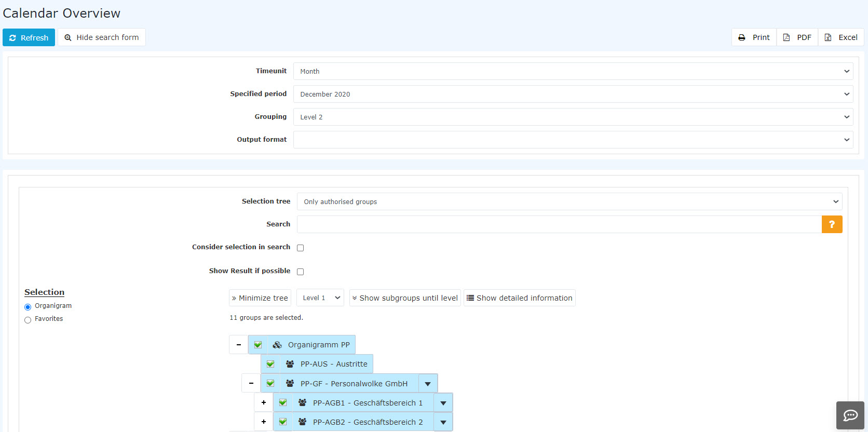This screenshot has height=432, width=868.
Task: Click the PP-AGB1 Geschäftsbereich 1 group icon
Action: 302,402
